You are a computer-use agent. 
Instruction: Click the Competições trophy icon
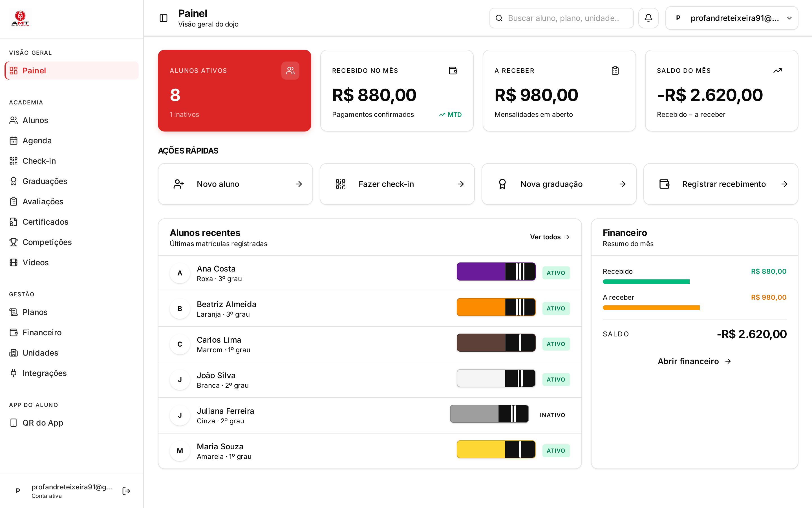pos(14,242)
